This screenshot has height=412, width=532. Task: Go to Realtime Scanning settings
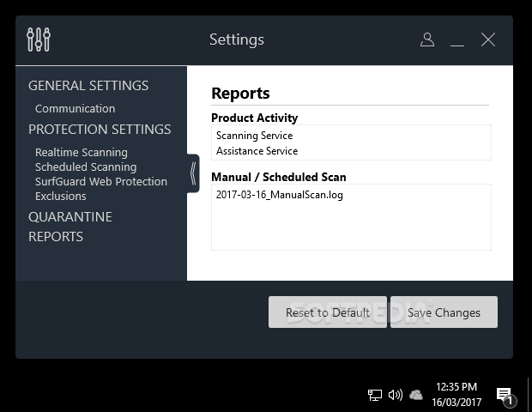click(82, 153)
